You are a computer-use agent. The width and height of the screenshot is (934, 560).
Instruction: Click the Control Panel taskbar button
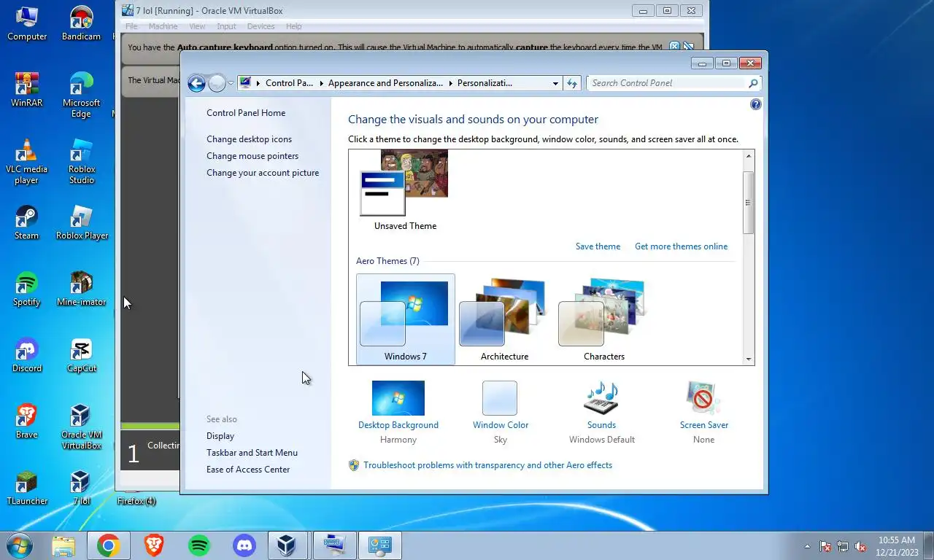(x=379, y=545)
